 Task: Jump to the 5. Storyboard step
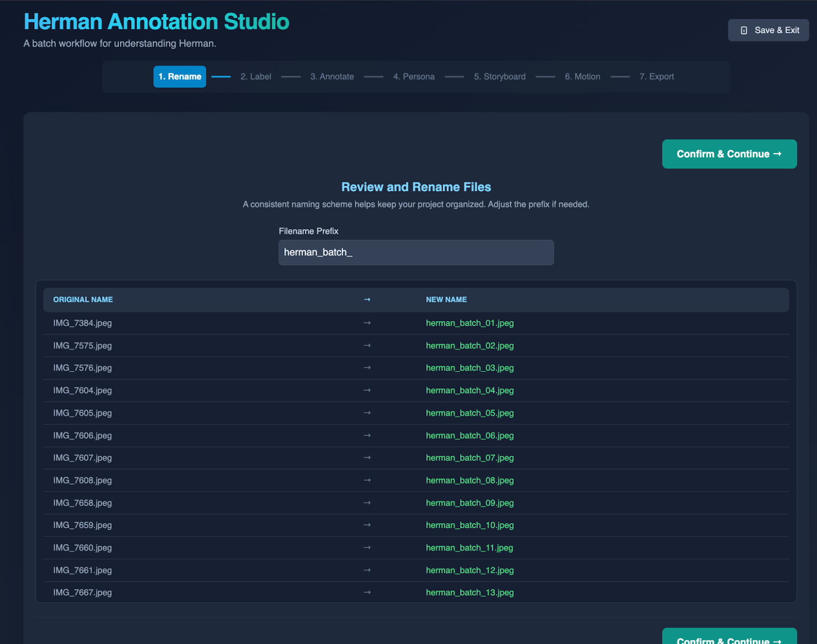(x=499, y=77)
